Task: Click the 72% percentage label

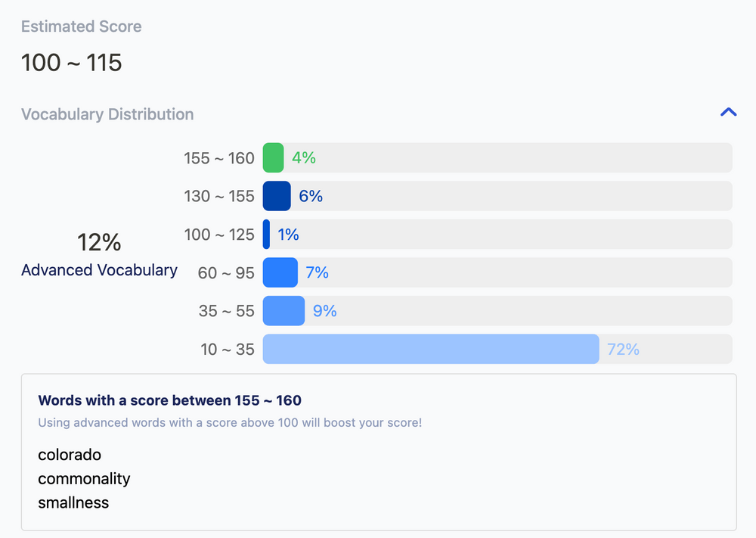Action: pos(623,349)
